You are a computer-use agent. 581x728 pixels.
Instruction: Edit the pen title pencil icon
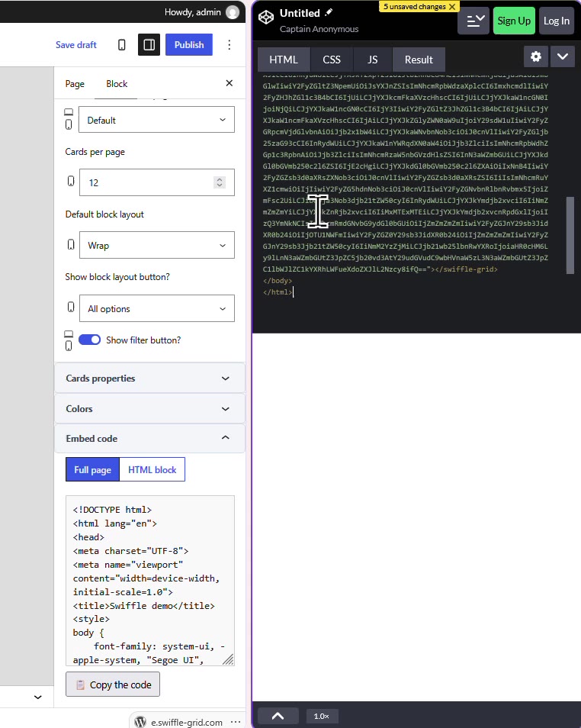tap(329, 12)
